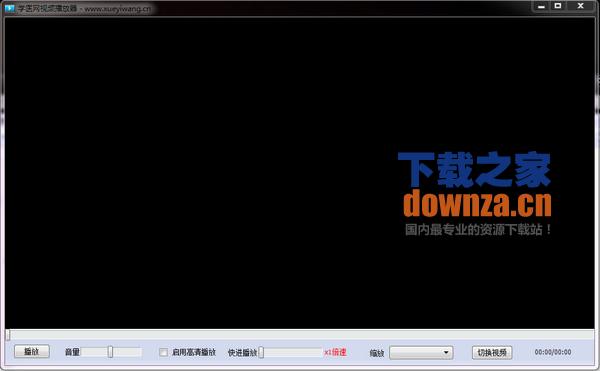Click the 切换视频 switch video button
Viewport: 600px width, 371px height.
coord(492,353)
